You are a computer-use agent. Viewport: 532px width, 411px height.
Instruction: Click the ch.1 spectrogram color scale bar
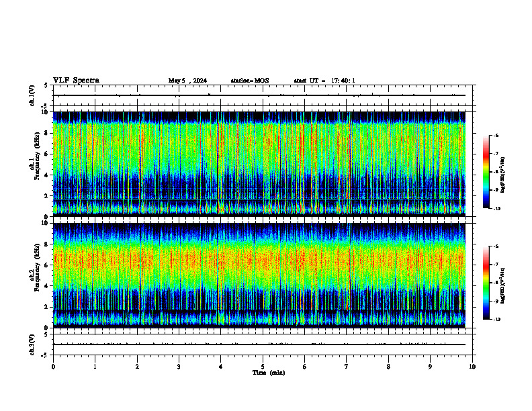486,172
